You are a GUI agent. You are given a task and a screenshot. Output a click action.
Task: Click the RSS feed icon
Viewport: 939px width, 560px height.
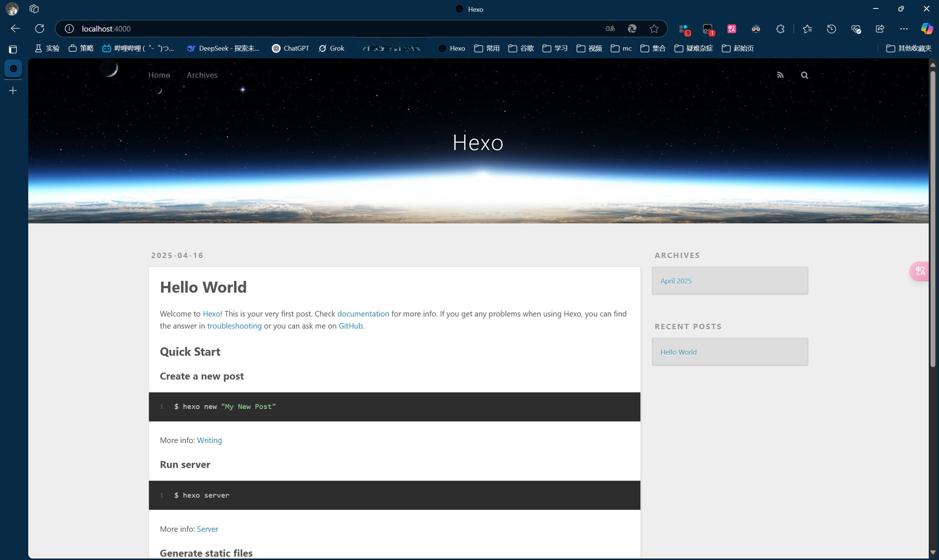tap(780, 75)
